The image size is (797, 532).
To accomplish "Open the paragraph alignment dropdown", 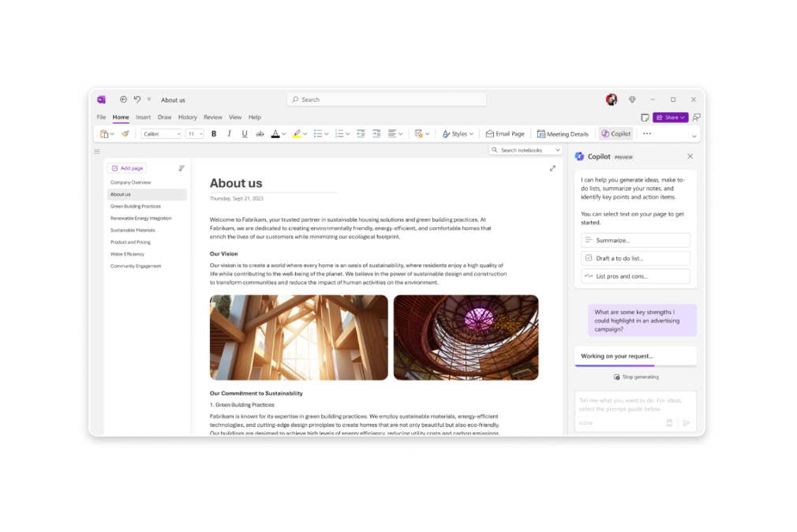I will (395, 133).
